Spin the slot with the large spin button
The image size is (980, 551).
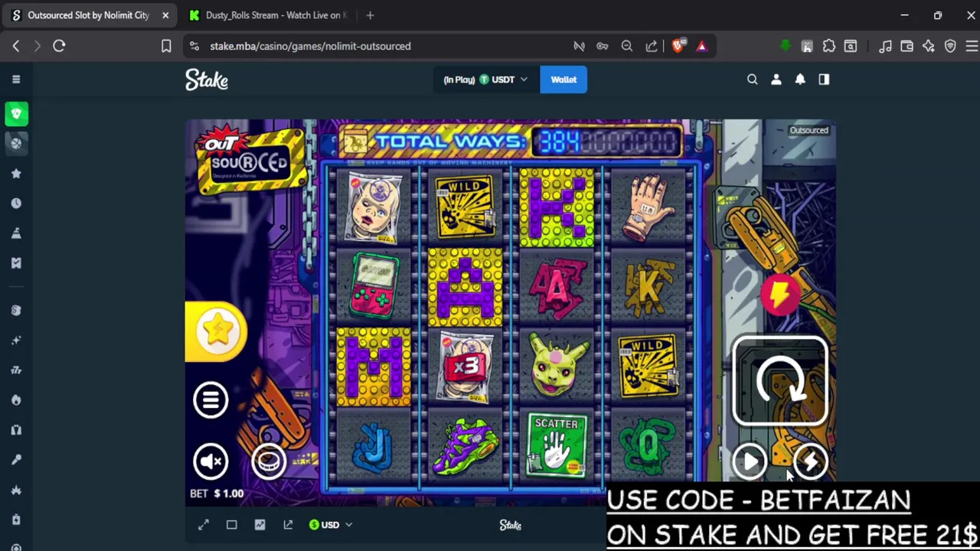pyautogui.click(x=780, y=380)
